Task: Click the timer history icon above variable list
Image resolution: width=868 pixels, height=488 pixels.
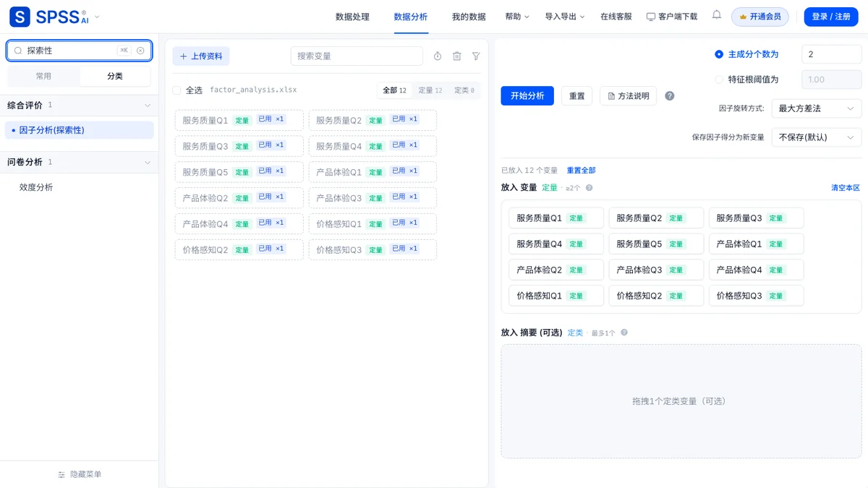Action: pos(438,56)
